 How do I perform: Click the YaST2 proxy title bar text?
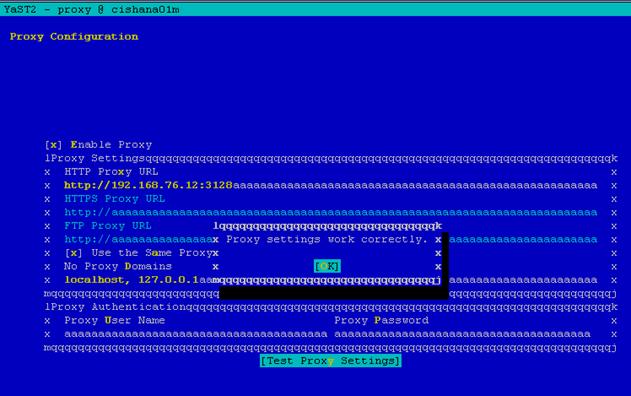coord(91,9)
